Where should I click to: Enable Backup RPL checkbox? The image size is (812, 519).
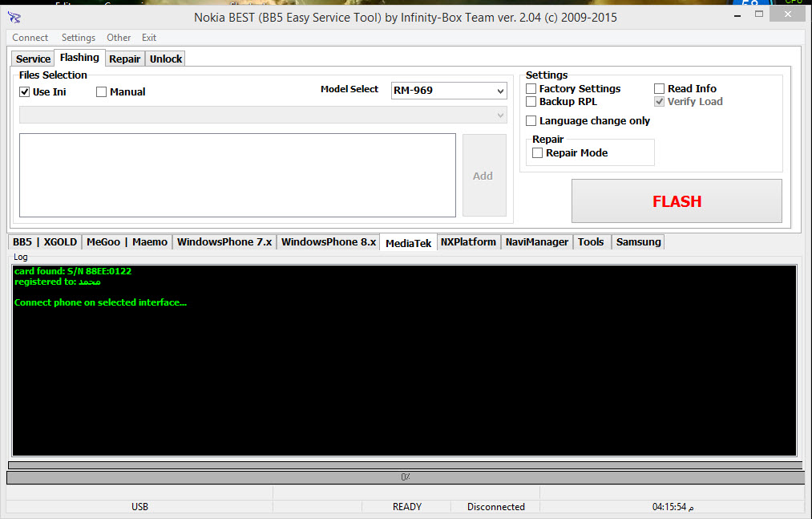(x=531, y=102)
